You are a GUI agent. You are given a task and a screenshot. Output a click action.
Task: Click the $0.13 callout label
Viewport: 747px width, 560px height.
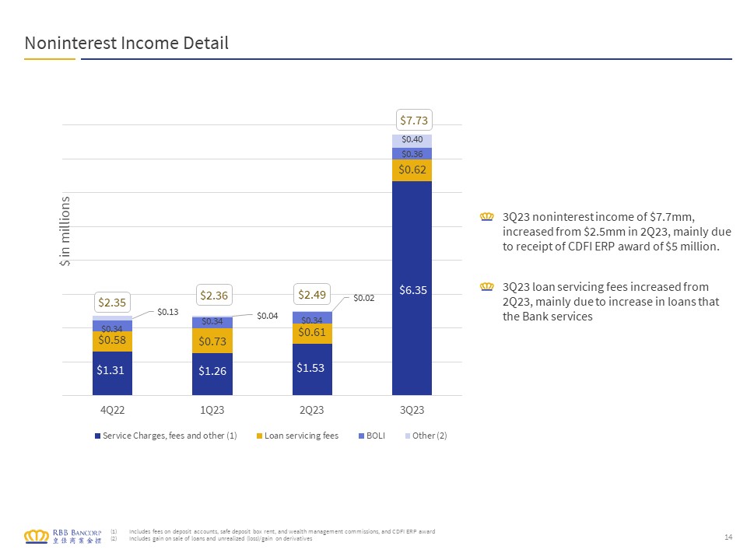pos(168,312)
